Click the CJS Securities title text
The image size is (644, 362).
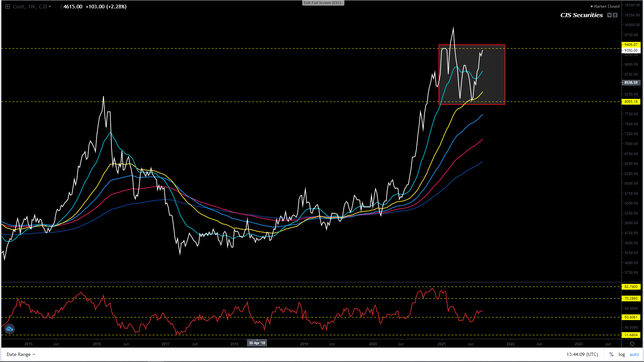tap(582, 15)
